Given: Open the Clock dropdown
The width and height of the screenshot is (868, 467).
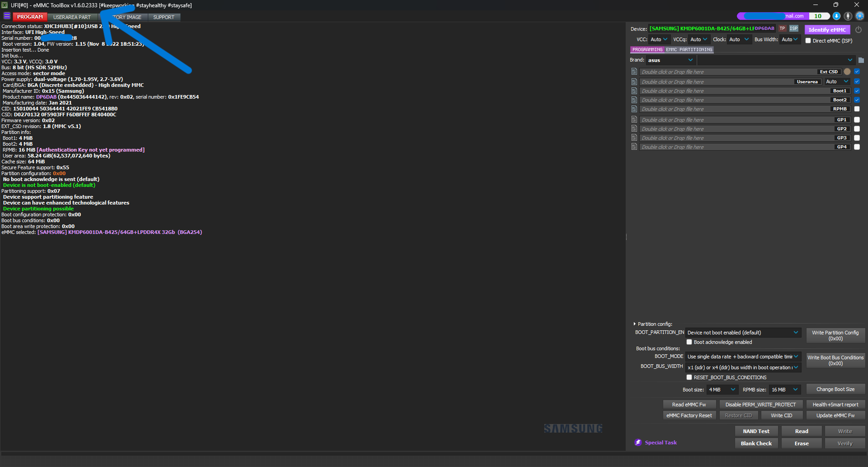Looking at the screenshot, I should [739, 39].
